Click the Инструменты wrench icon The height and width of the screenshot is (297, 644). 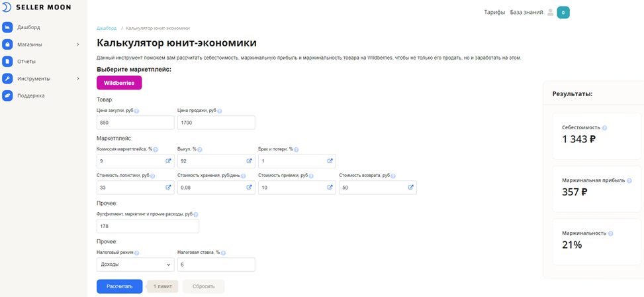7,79
